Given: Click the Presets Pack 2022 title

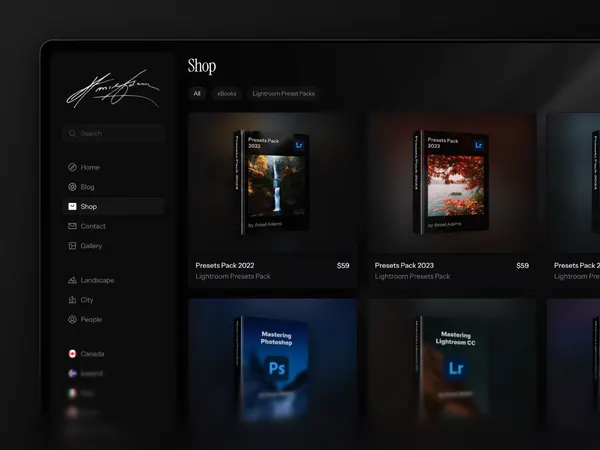Looking at the screenshot, I should (x=225, y=265).
